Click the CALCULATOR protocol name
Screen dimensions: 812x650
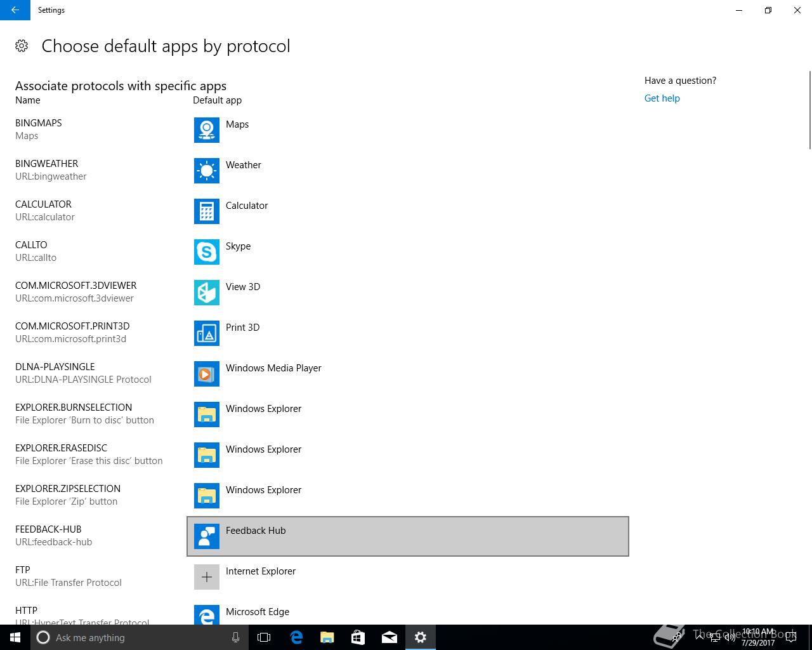click(x=43, y=204)
